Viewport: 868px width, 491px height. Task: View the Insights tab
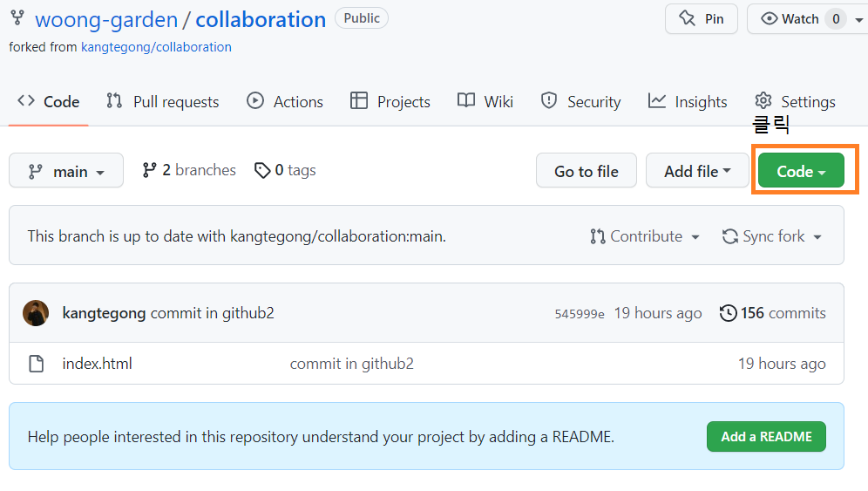pos(688,101)
